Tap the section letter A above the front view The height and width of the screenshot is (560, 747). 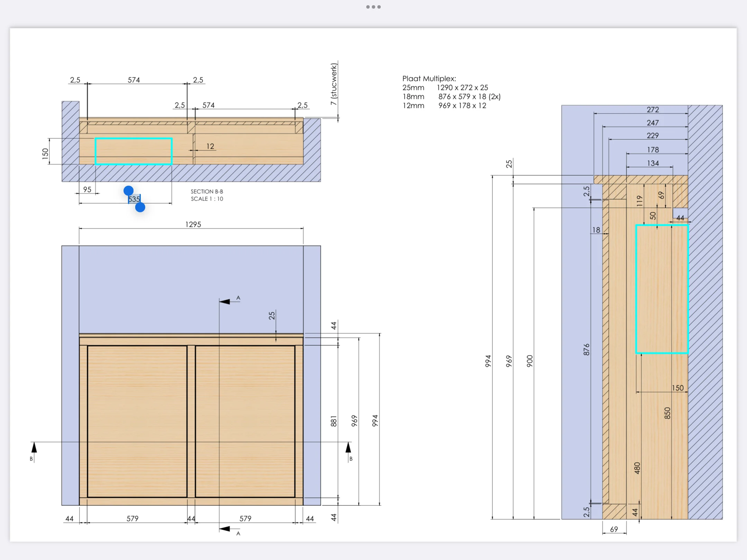coord(238,298)
